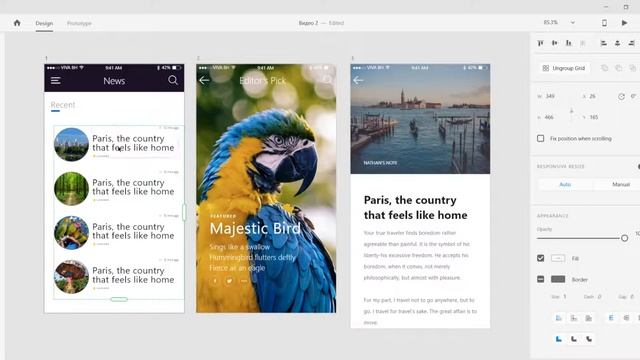The height and width of the screenshot is (360, 640).
Task: Switch to the Design tab
Action: (x=44, y=23)
